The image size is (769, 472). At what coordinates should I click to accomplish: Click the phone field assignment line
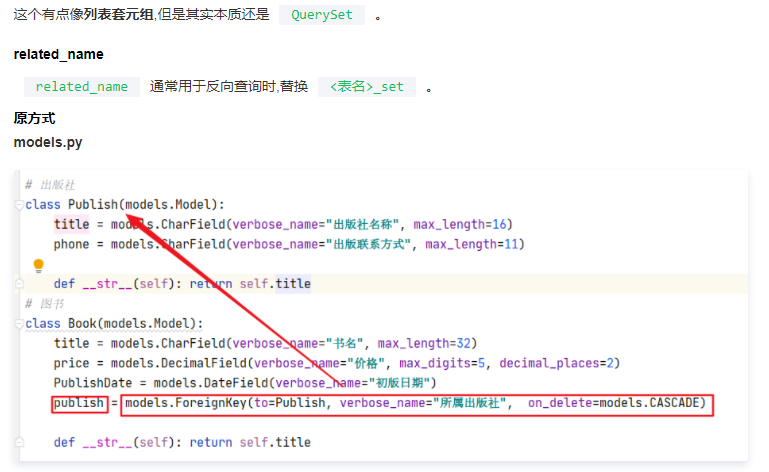click(x=289, y=244)
